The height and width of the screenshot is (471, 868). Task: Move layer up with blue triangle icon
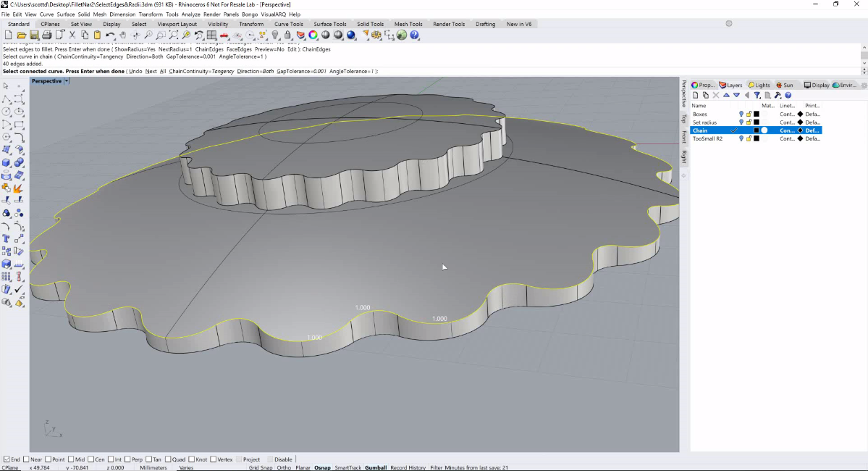tap(726, 96)
